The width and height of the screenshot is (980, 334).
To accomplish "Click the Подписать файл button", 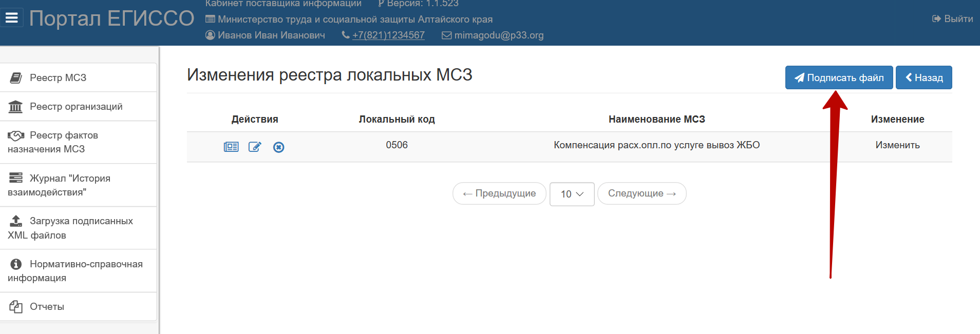I will click(x=839, y=77).
